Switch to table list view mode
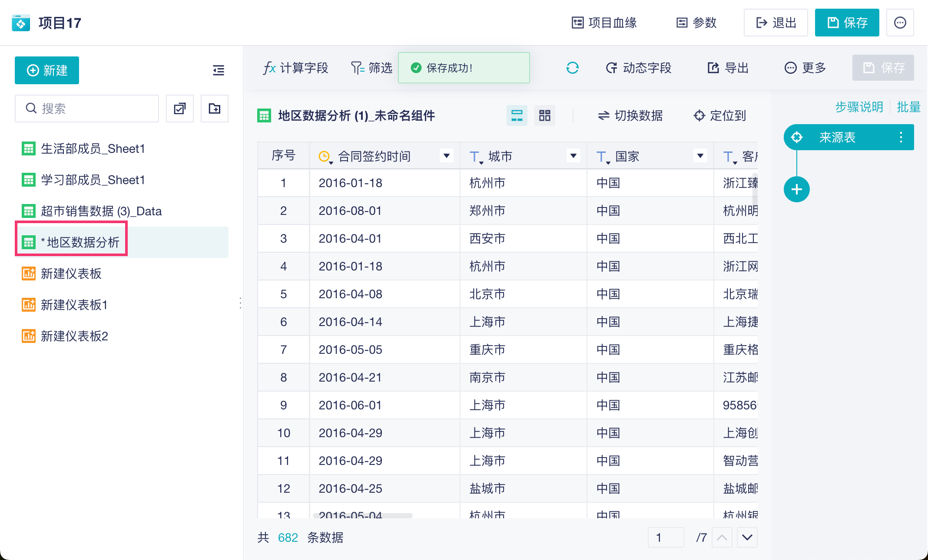 (517, 115)
